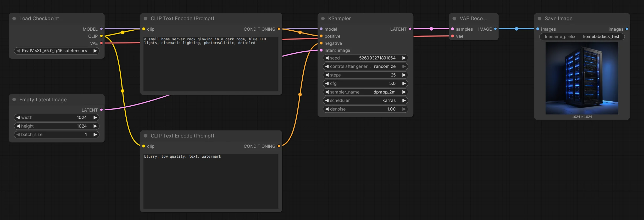Decrease cfg using its left arrow

pyautogui.click(x=327, y=84)
